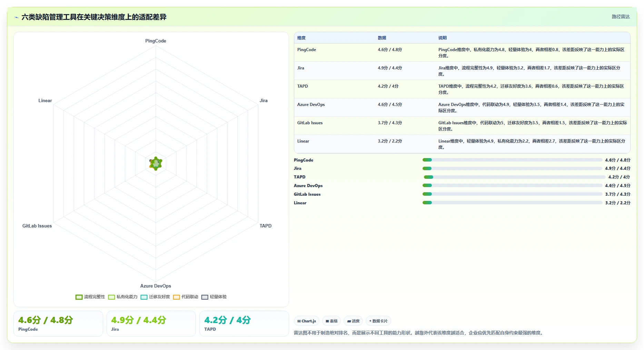Click the 数据卡片 chip
This screenshot has height=350, width=644.
tap(378, 321)
